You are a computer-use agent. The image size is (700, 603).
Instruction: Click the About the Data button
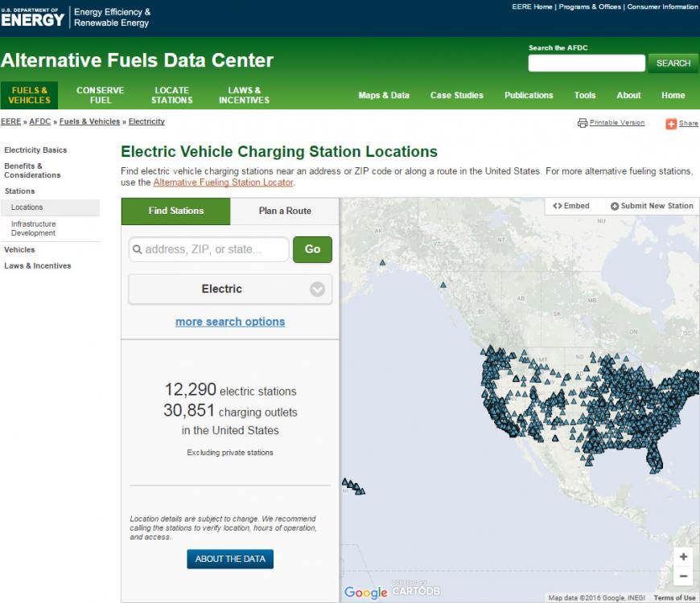pyautogui.click(x=230, y=559)
